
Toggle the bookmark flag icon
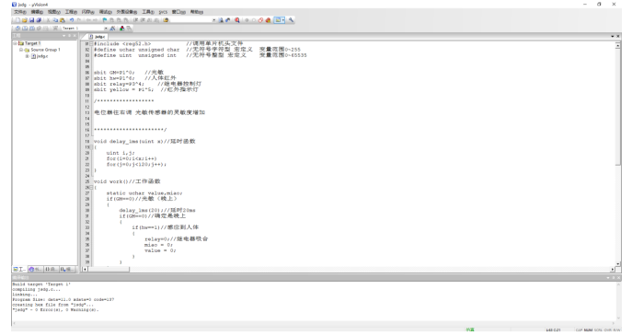[x=105, y=20]
